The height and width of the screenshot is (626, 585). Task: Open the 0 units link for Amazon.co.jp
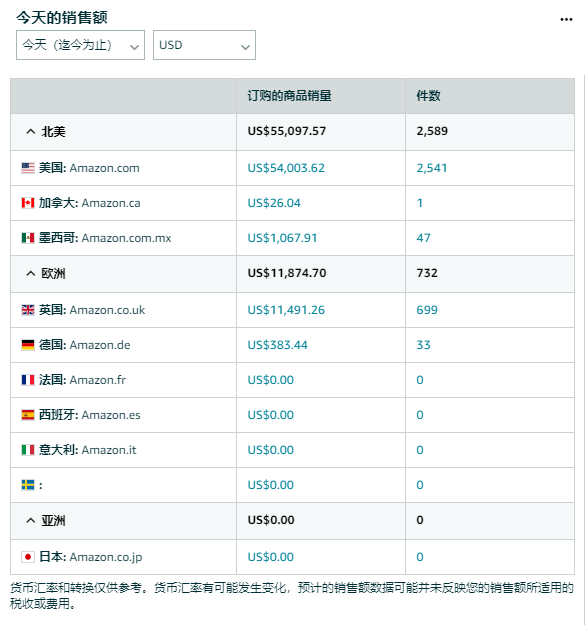coord(420,557)
